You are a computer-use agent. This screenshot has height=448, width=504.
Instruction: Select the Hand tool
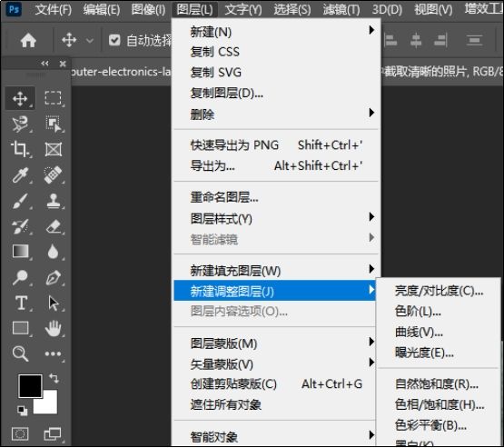[x=53, y=328]
